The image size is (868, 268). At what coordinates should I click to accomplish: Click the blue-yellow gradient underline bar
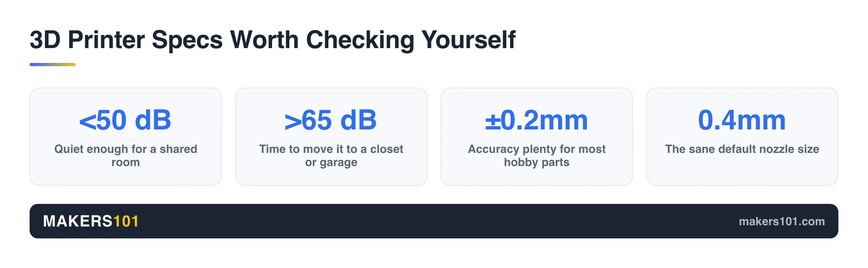point(53,65)
